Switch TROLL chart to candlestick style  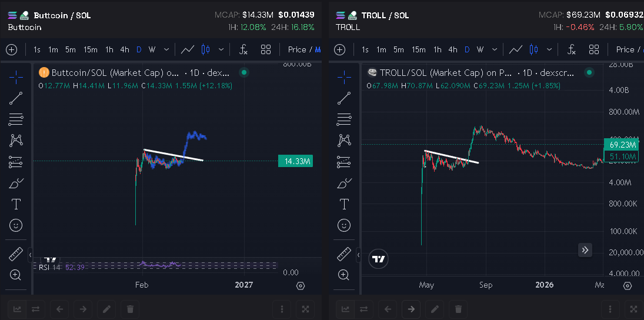534,49
